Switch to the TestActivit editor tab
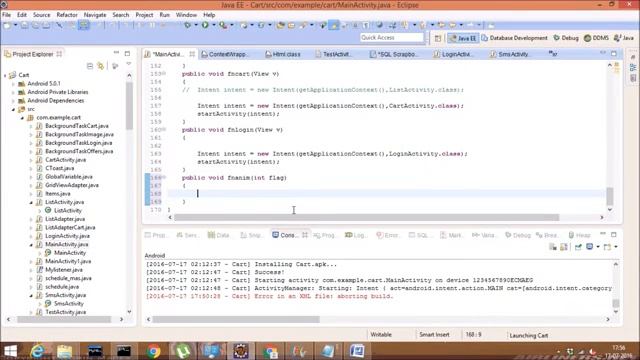Screen dimensions: 640x360 (x=333, y=54)
